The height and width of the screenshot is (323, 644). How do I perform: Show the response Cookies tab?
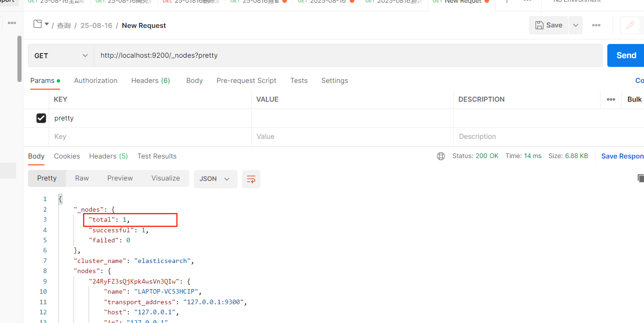point(67,156)
